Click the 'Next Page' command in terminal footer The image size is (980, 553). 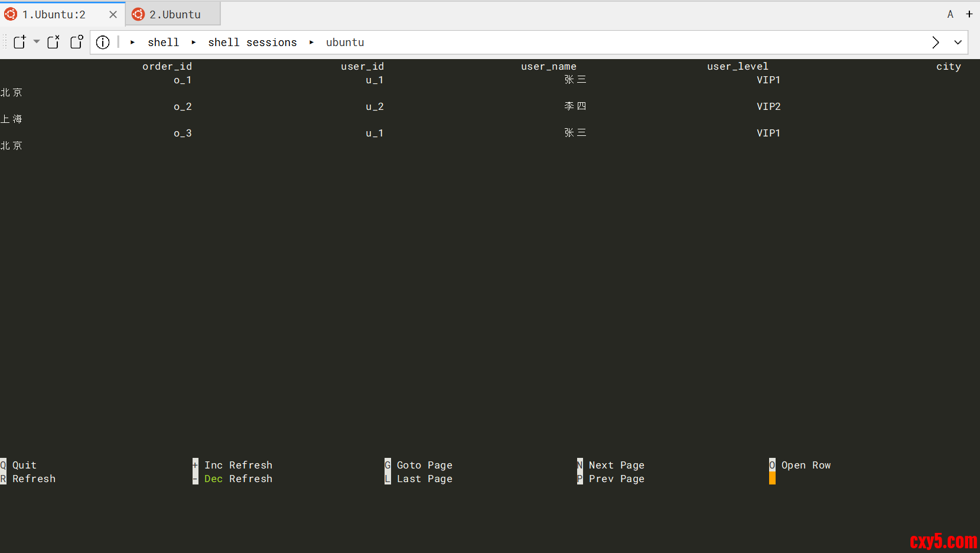pyautogui.click(x=616, y=466)
